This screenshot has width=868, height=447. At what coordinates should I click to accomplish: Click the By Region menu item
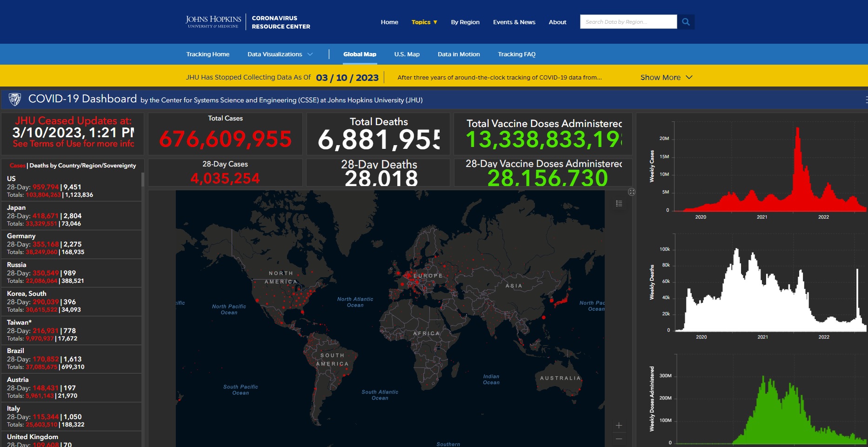[465, 22]
